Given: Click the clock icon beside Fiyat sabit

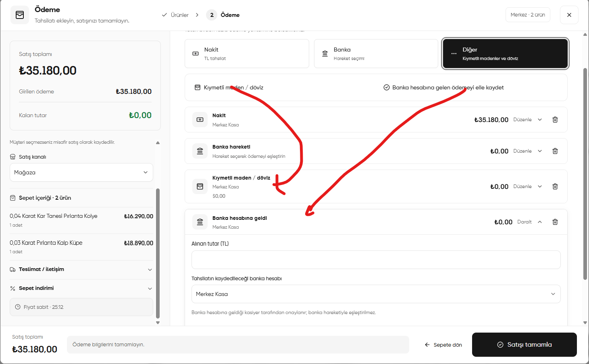Looking at the screenshot, I should [18, 307].
